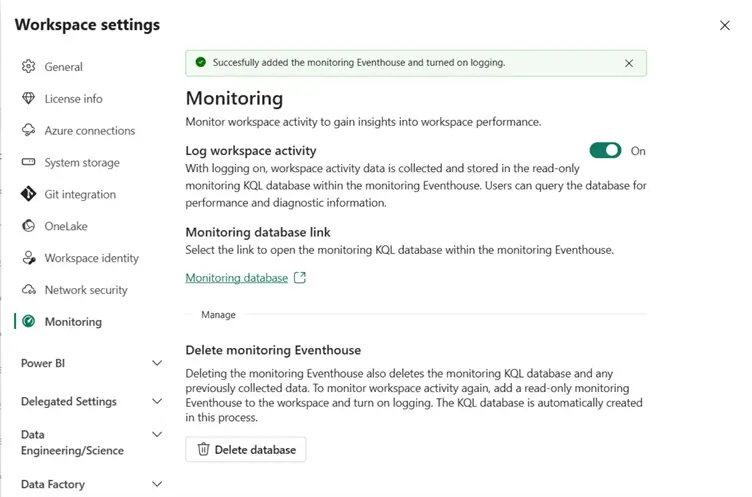The image size is (752, 497).
Task: Open the Git integration settings page
Action: (80, 195)
